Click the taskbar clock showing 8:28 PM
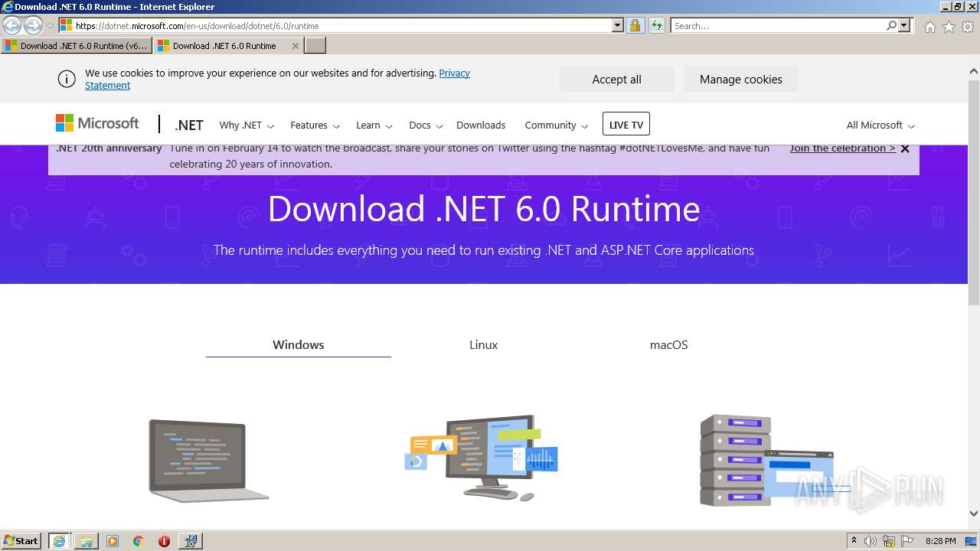 point(940,541)
